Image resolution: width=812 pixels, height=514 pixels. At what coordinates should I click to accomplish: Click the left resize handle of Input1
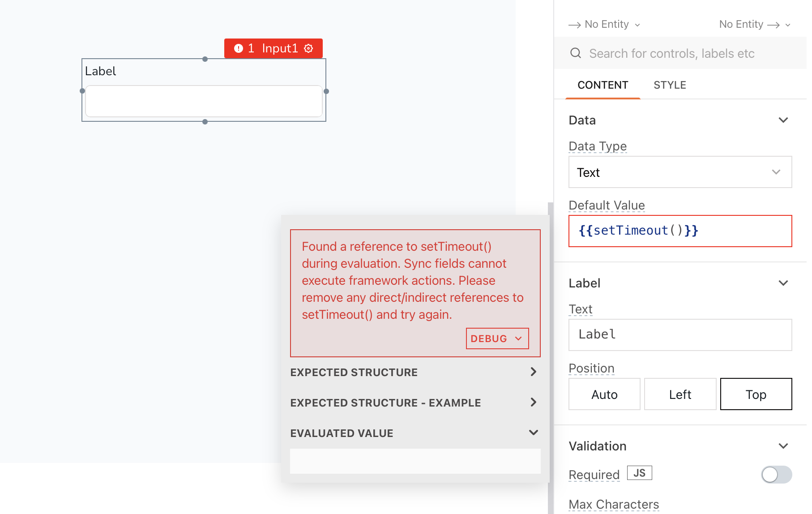coord(82,91)
